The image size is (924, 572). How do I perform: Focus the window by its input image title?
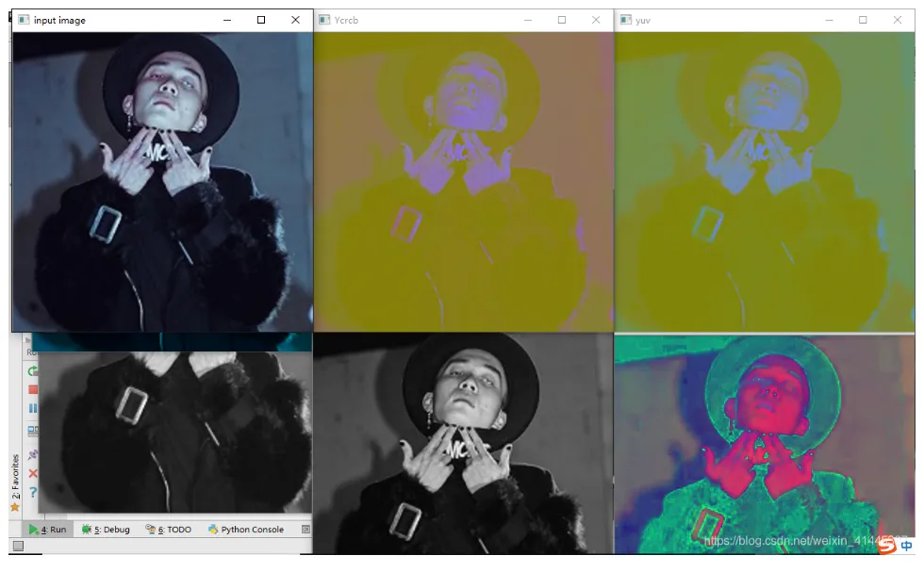click(59, 20)
